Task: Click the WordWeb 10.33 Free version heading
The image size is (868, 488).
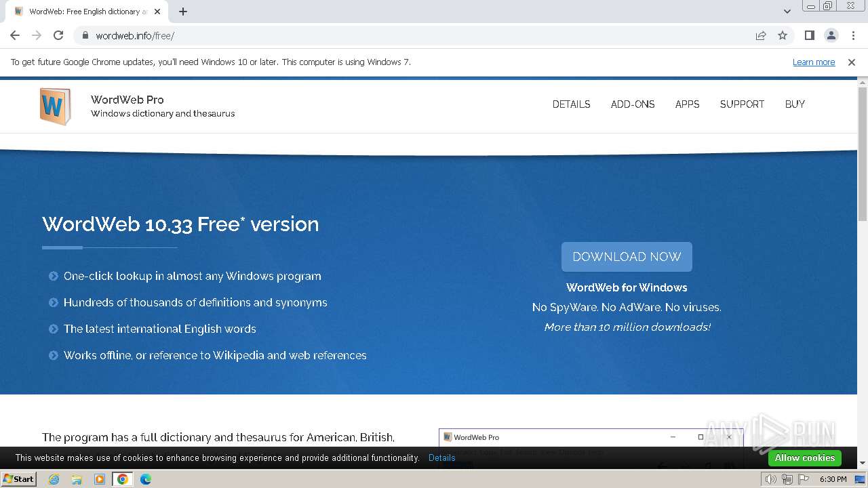Action: (x=180, y=224)
